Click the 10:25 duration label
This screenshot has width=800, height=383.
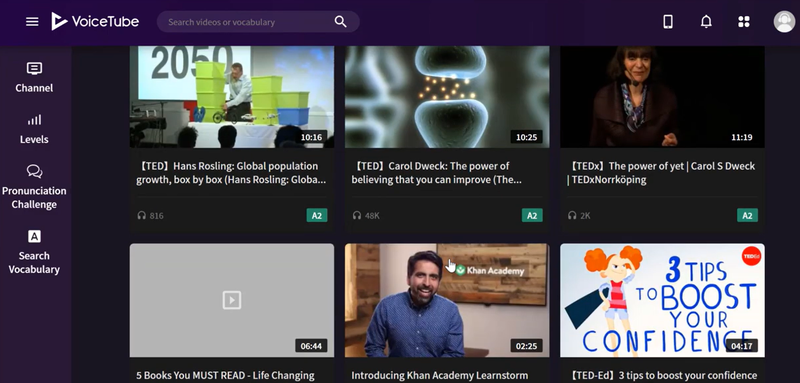click(527, 137)
